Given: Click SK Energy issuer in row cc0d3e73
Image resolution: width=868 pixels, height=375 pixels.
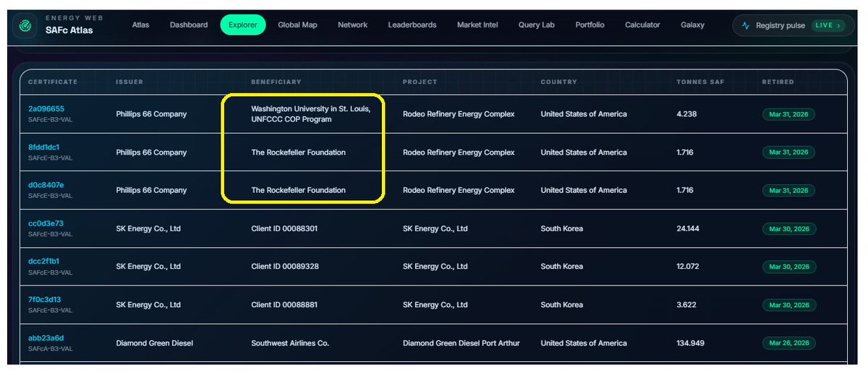Looking at the screenshot, I should pyautogui.click(x=148, y=228).
